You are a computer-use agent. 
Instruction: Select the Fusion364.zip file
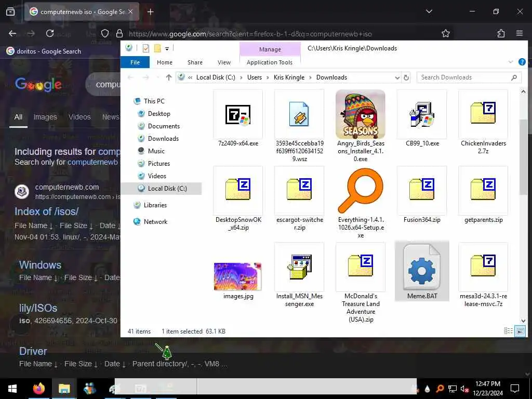(x=422, y=195)
